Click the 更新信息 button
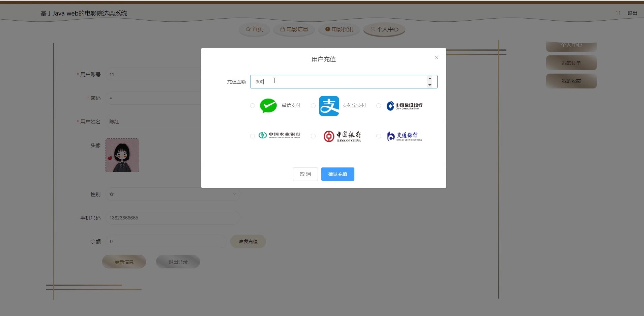Viewport: 644px width, 316px height. coord(124,262)
